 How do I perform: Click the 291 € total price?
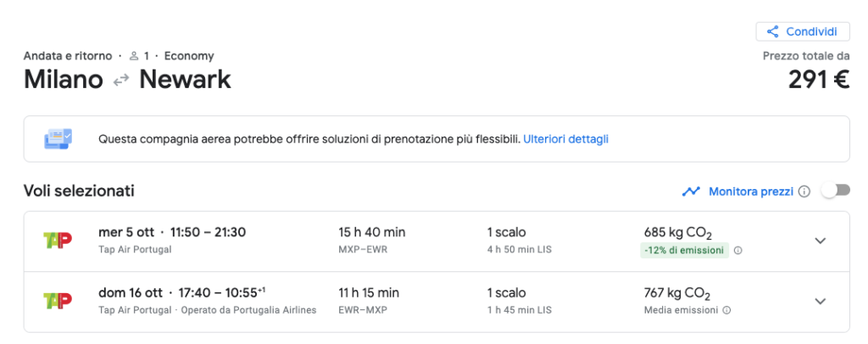coord(819,80)
